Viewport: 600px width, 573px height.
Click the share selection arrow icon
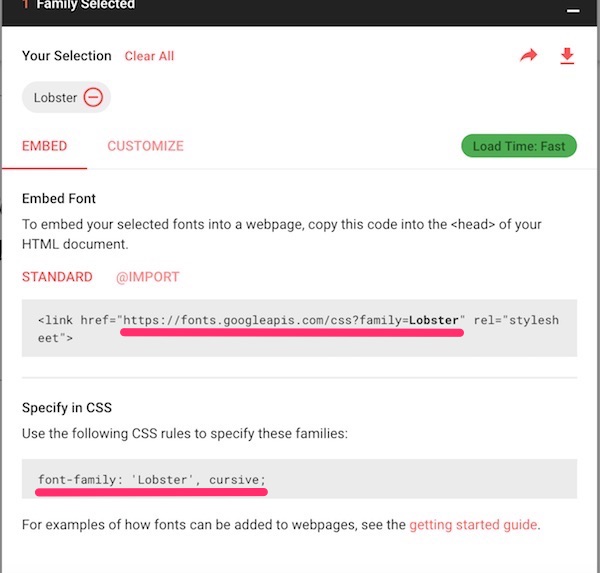pyautogui.click(x=528, y=56)
